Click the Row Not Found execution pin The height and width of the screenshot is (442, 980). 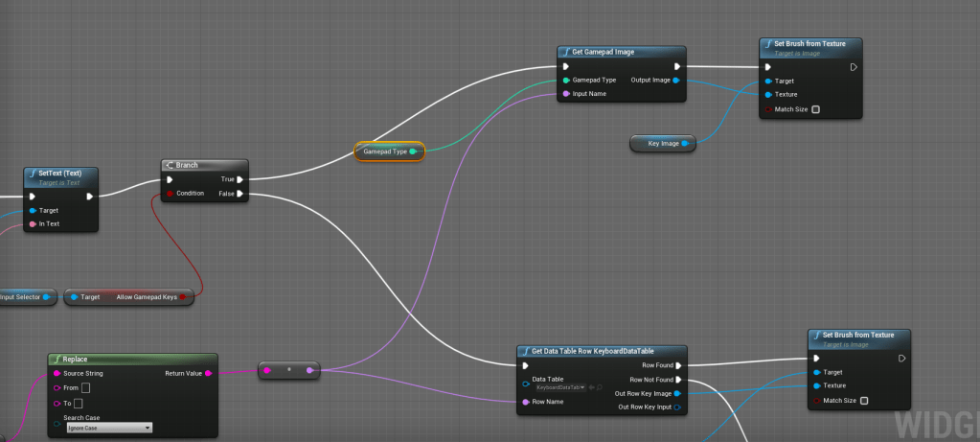point(679,380)
